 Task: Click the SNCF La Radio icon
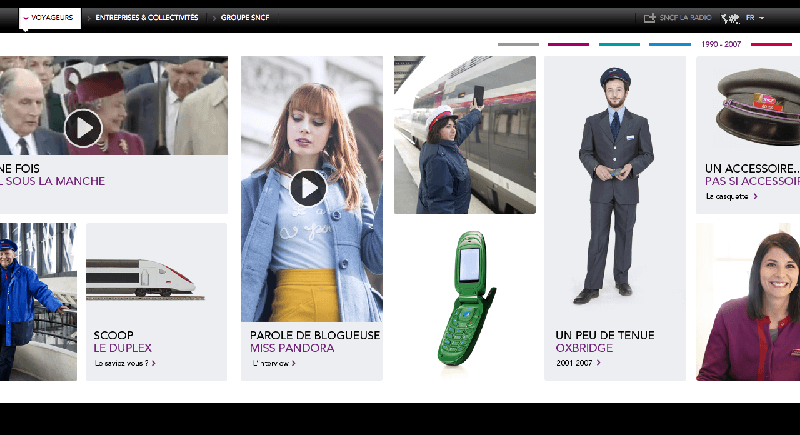click(x=649, y=18)
